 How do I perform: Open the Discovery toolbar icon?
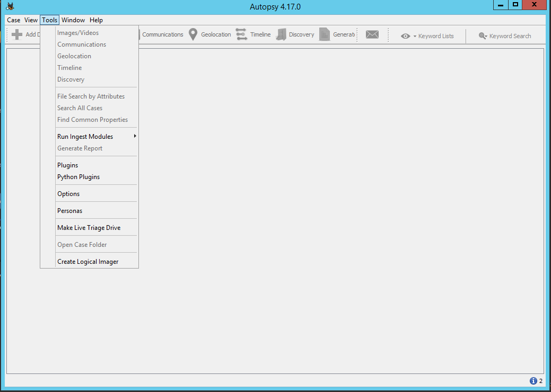coord(281,35)
